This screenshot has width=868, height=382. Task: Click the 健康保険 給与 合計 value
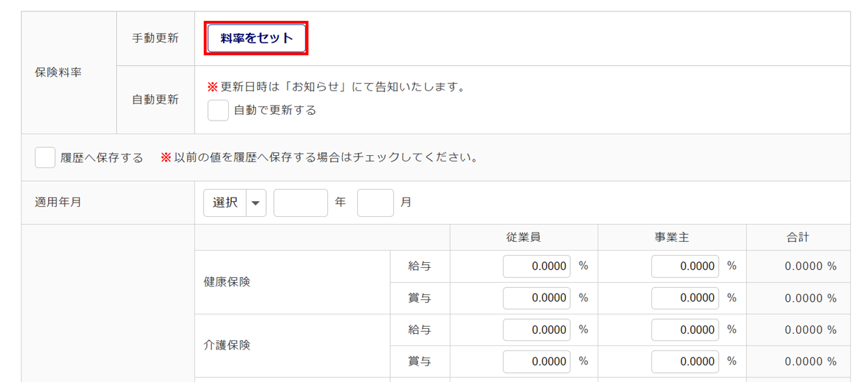pyautogui.click(x=810, y=266)
